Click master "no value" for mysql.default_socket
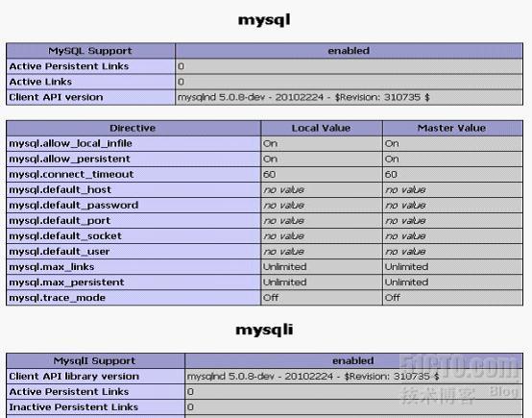 pyautogui.click(x=405, y=236)
